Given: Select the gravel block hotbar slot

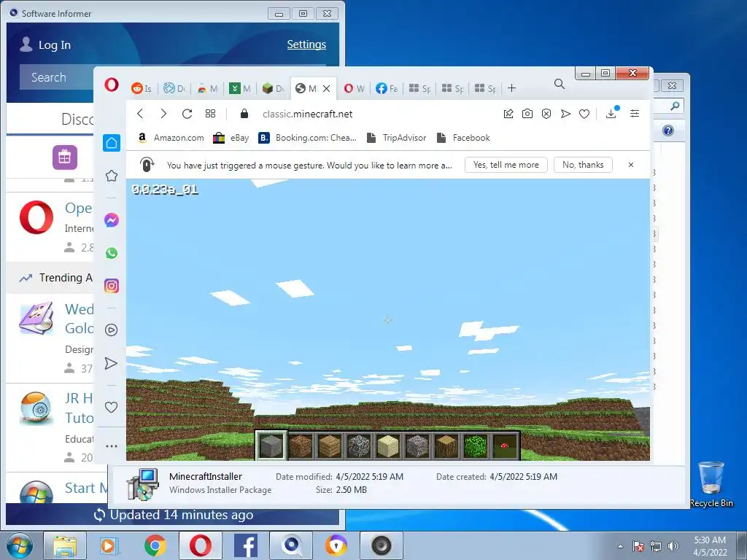Looking at the screenshot, I should point(417,446).
